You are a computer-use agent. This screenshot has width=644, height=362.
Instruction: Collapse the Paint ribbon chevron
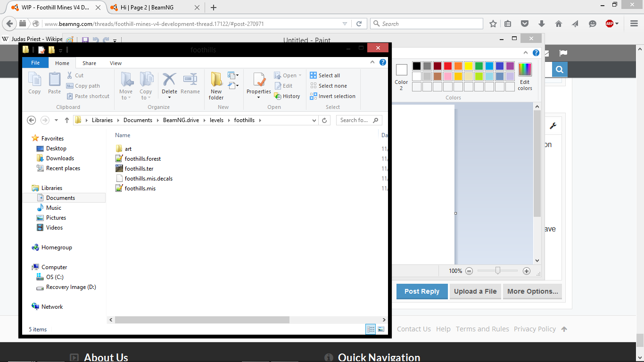(x=526, y=53)
